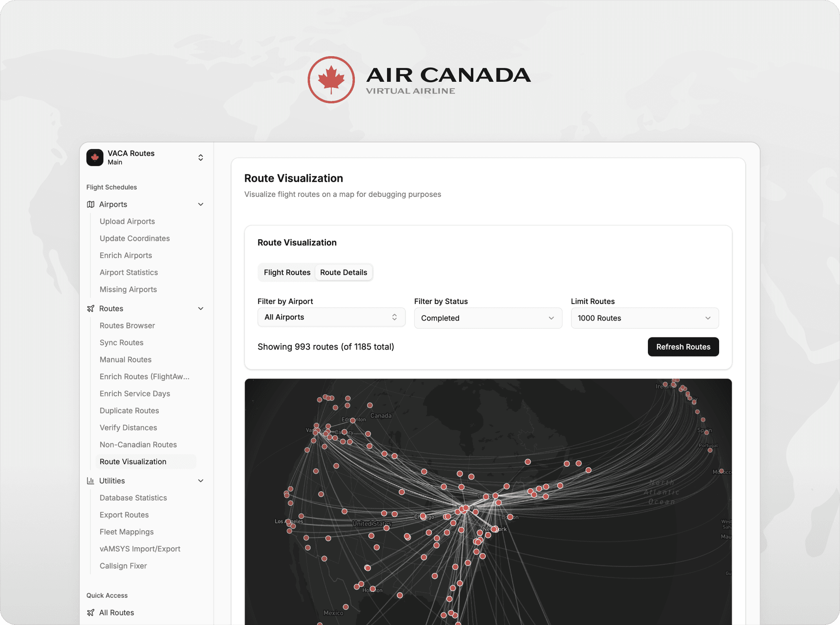
Task: Go to Sync Routes
Action: pos(122,343)
